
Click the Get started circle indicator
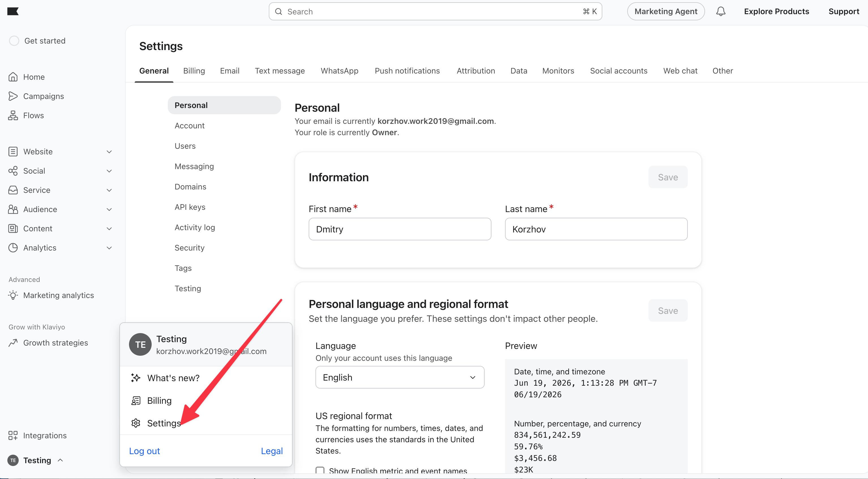pos(14,40)
